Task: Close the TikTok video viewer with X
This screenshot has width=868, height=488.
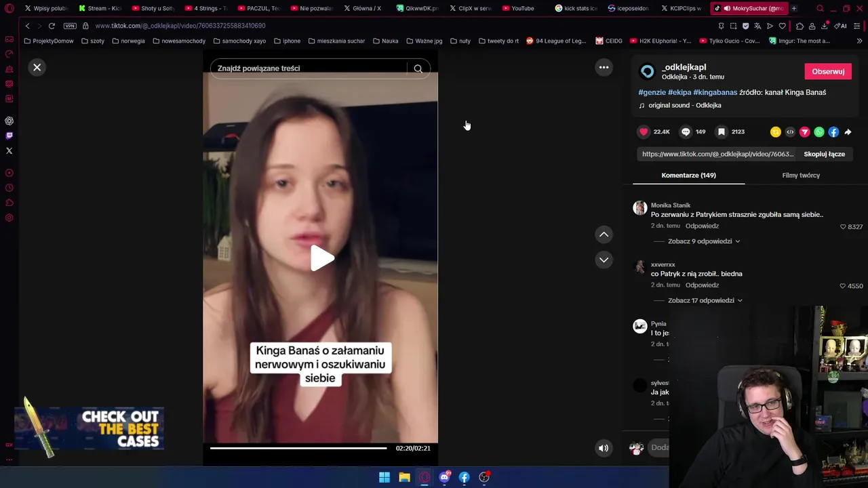Action: click(37, 67)
